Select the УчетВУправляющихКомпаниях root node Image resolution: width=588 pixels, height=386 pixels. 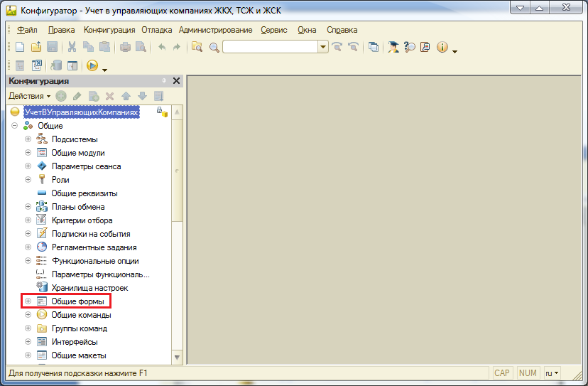click(82, 112)
